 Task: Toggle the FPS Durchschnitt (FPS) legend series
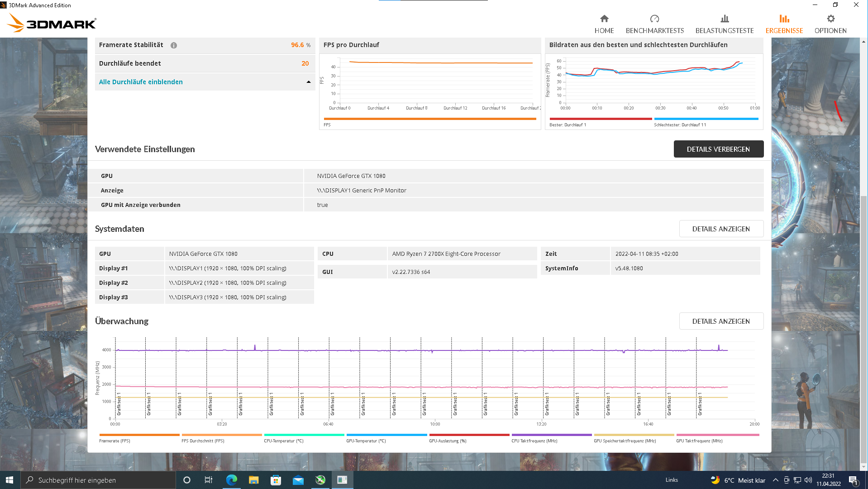point(222,438)
